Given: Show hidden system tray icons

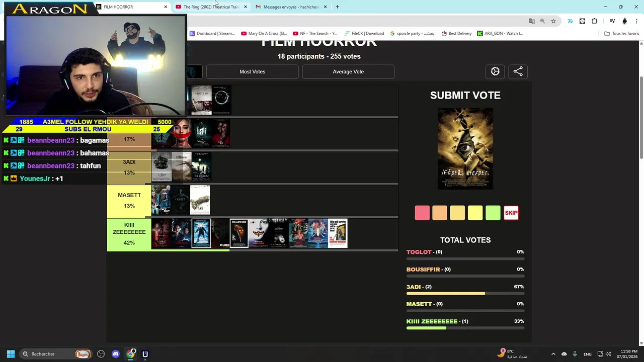Looking at the screenshot, I should coord(553,354).
